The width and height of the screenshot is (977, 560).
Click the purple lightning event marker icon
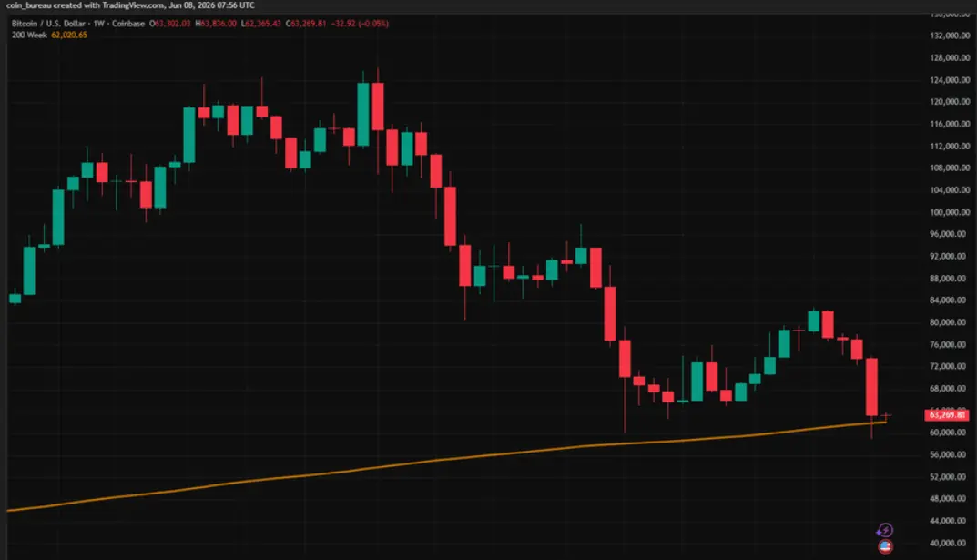click(885, 530)
